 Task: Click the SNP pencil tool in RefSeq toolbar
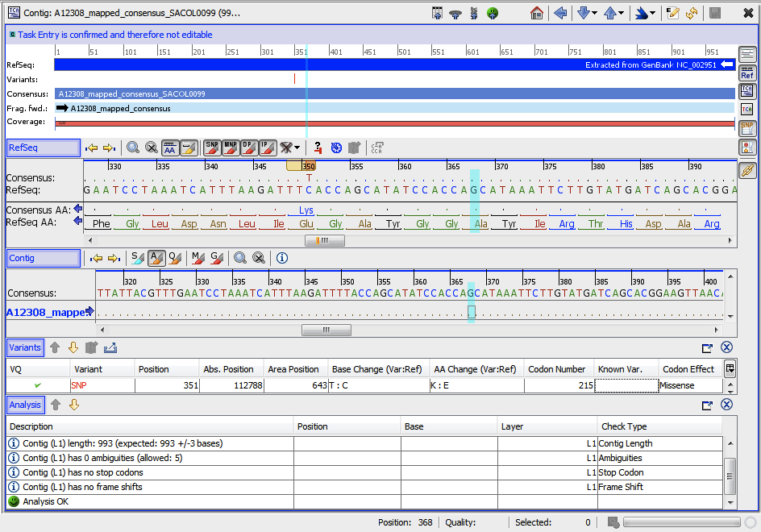pyautogui.click(x=212, y=148)
